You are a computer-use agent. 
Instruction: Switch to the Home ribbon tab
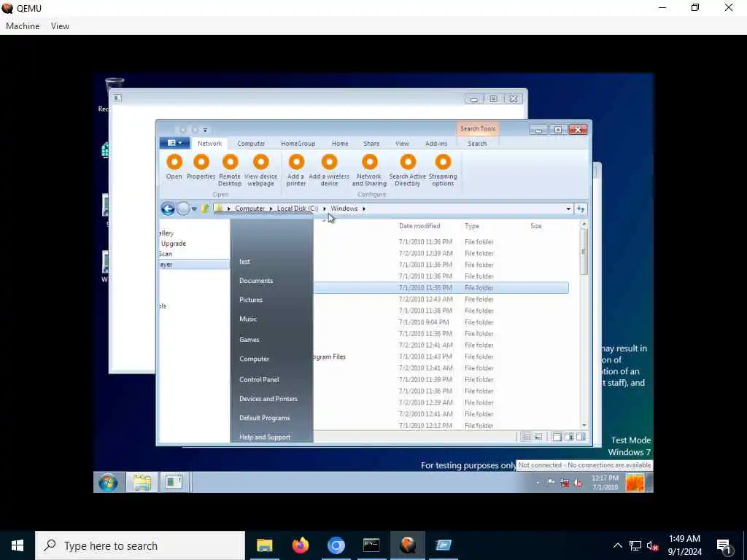pos(340,144)
